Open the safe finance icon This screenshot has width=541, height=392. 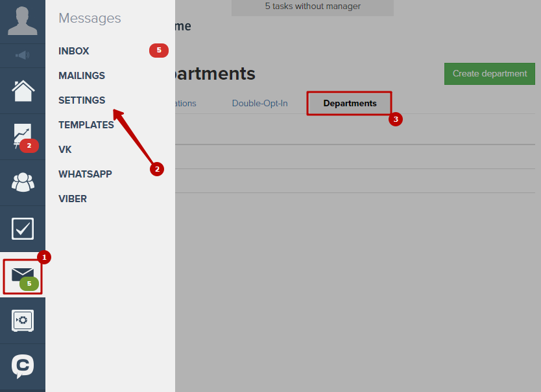(23, 321)
